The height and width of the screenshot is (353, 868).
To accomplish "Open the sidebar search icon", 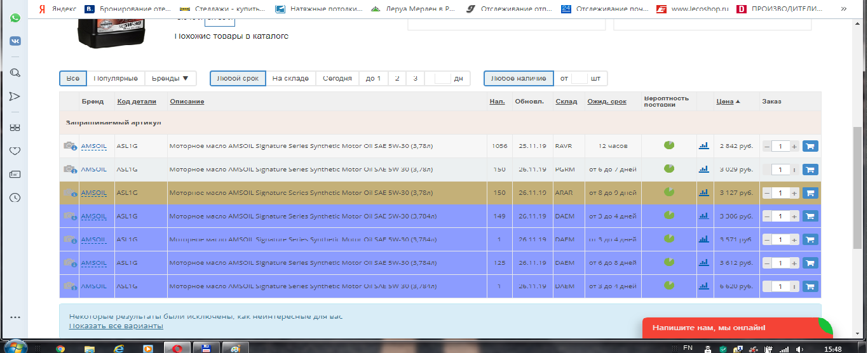I will (x=15, y=73).
